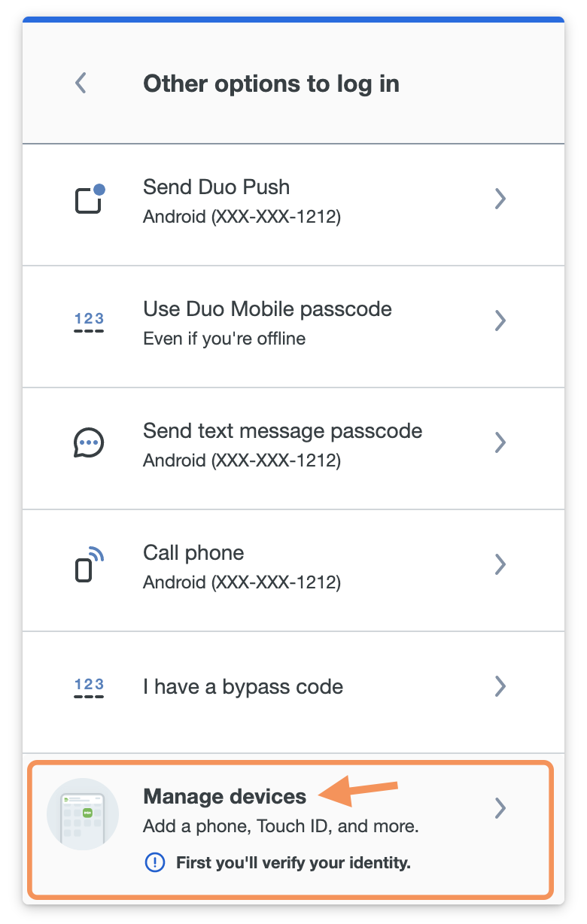The width and height of the screenshot is (587, 924).
Task: Click the identity verification info icon
Action: [x=154, y=862]
